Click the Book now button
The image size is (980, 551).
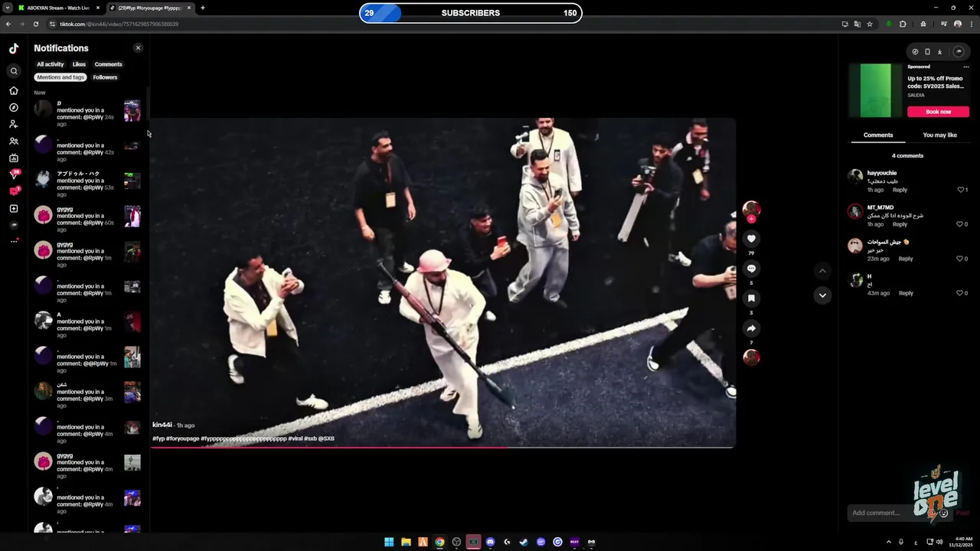(938, 112)
